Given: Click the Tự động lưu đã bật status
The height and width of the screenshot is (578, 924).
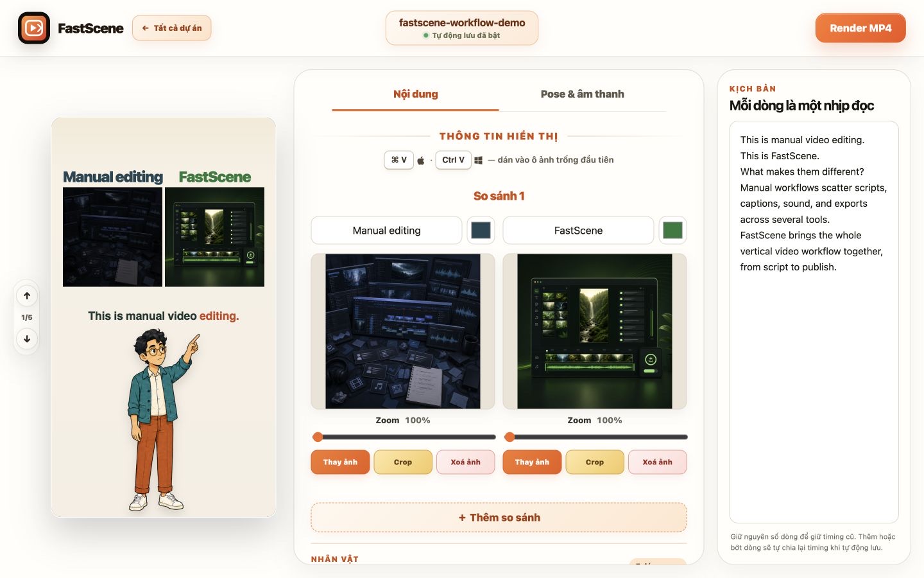Looking at the screenshot, I should pos(462,35).
